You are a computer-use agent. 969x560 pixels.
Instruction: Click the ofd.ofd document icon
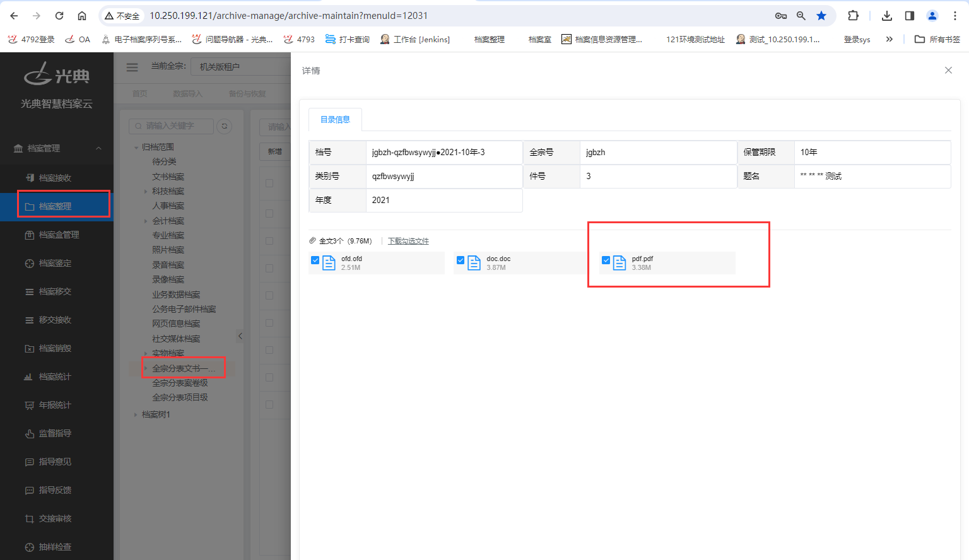[329, 263]
